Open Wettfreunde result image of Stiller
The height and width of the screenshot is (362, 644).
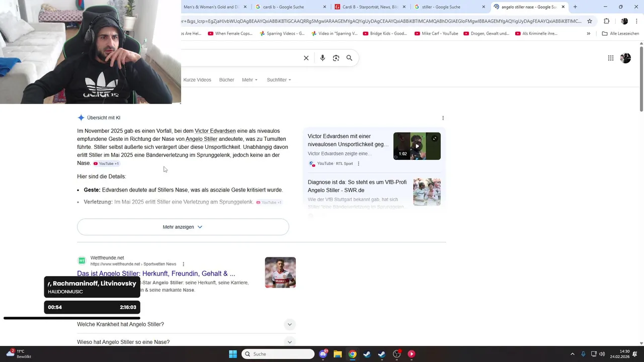(x=280, y=273)
